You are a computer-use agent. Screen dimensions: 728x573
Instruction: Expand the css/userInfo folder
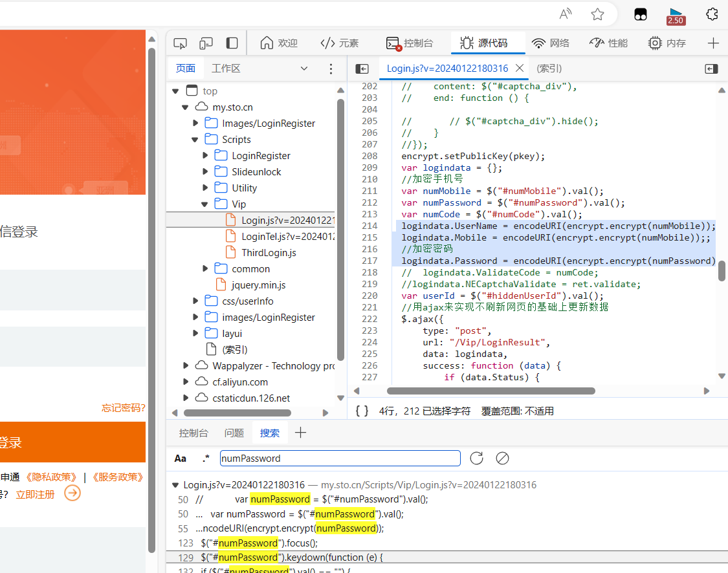tap(195, 301)
